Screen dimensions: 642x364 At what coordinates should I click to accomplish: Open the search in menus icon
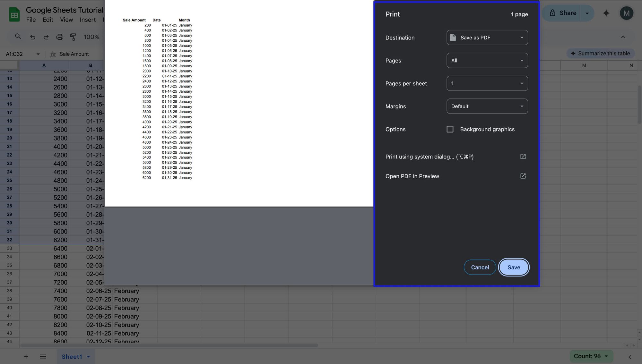click(x=18, y=37)
